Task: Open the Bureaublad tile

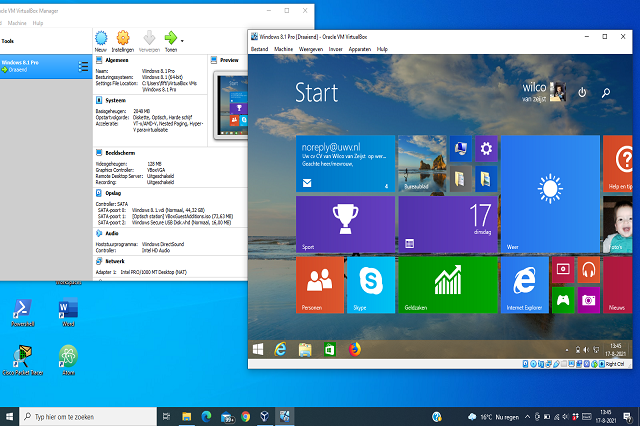Action: coord(422,164)
